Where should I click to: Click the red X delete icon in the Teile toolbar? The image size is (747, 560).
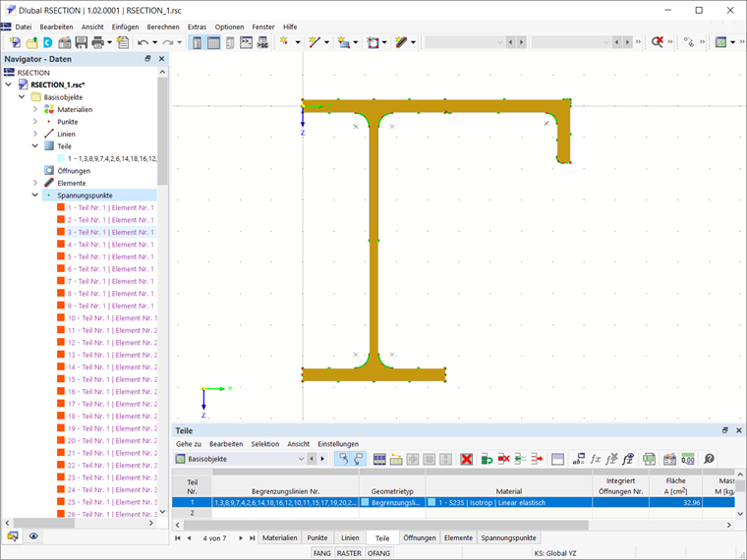point(467,459)
